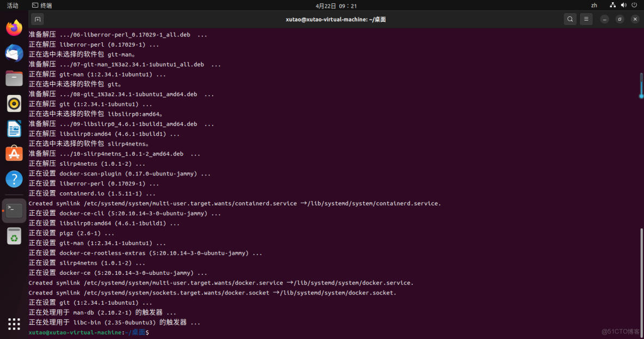The width and height of the screenshot is (644, 339).
Task: Show applications grid button
Action: 14,324
